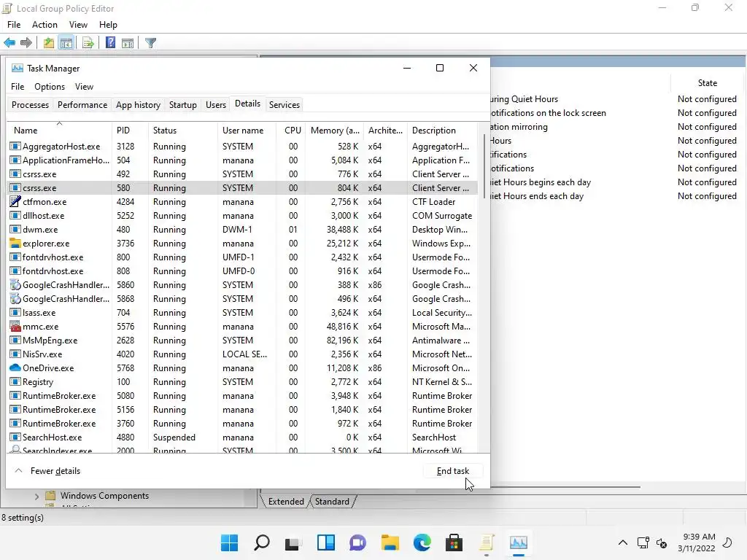Select notifications on the lock screen policy
The height and width of the screenshot is (560, 747).
[x=549, y=113]
